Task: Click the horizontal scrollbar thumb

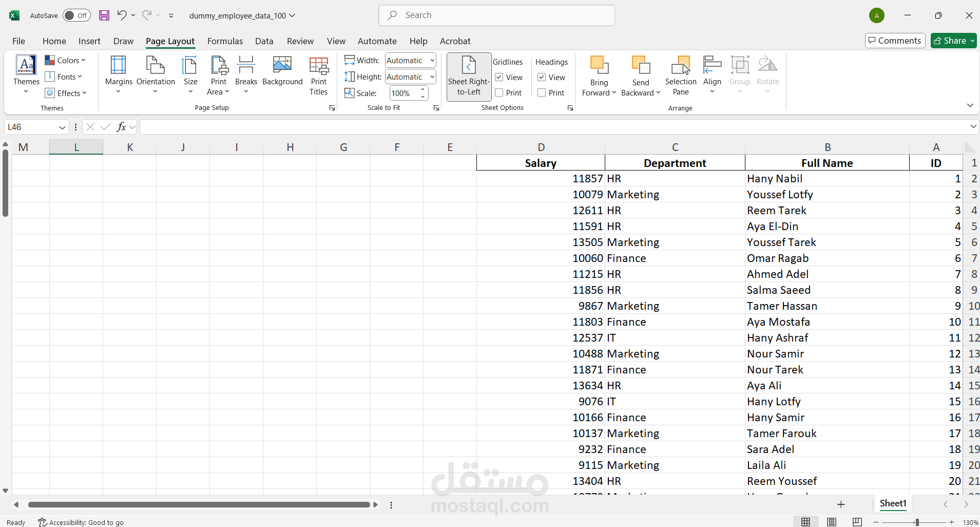Action: [199, 505]
